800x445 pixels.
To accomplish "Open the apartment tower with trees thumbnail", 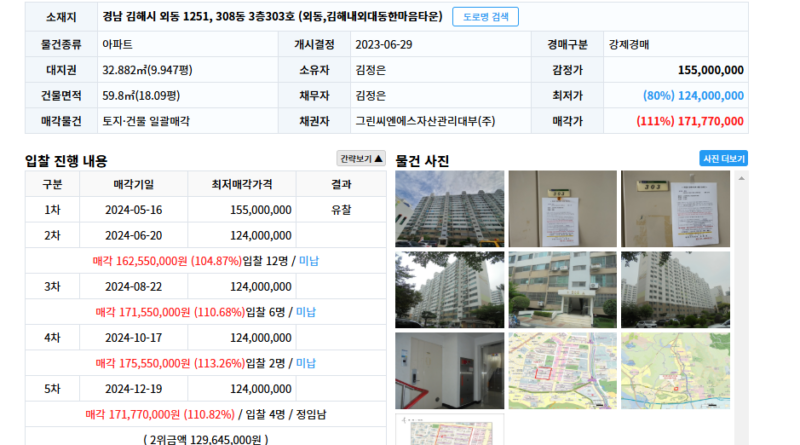I will click(449, 289).
